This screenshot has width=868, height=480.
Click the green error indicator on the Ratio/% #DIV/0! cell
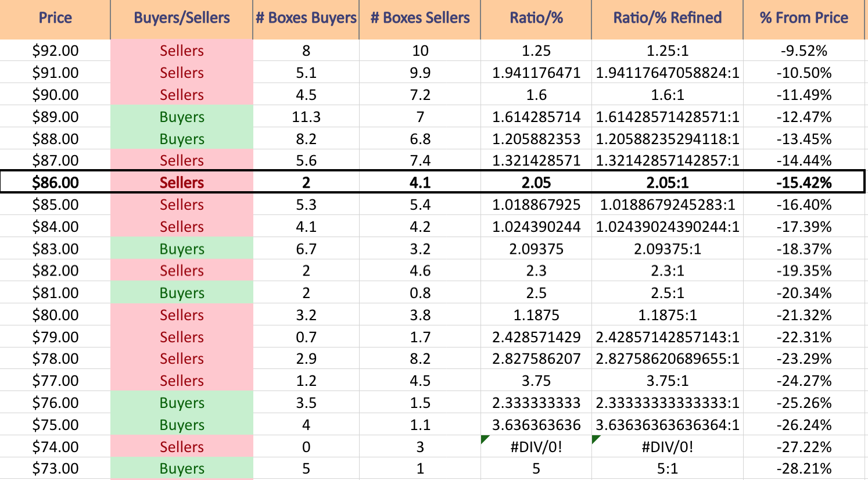(485, 439)
